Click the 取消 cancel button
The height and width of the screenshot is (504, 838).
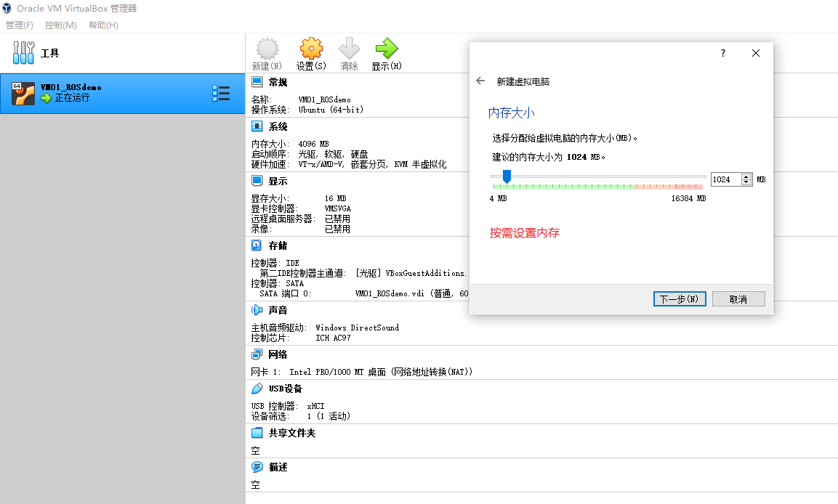pyautogui.click(x=738, y=299)
